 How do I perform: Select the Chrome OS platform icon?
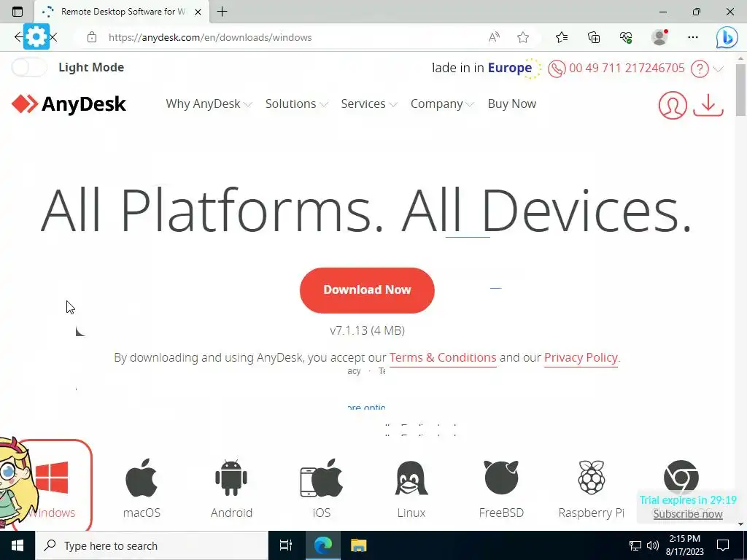(x=681, y=477)
